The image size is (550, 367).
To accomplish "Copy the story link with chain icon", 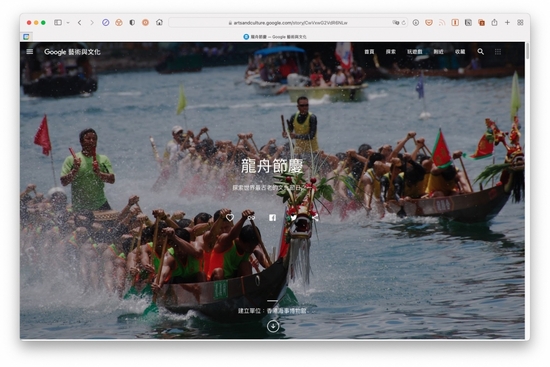I will [x=251, y=218].
